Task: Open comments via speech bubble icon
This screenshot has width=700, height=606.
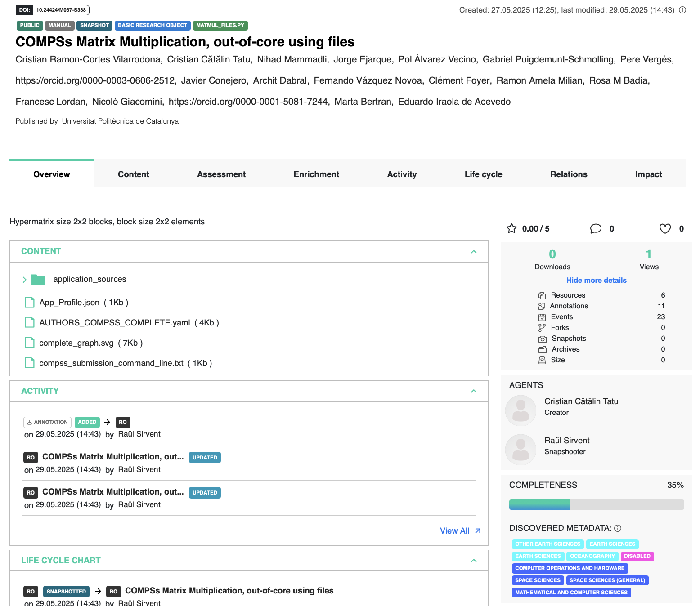Action: click(596, 228)
